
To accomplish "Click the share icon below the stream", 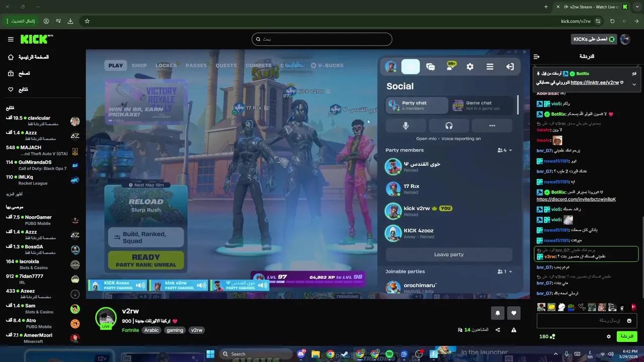I will coord(498,330).
